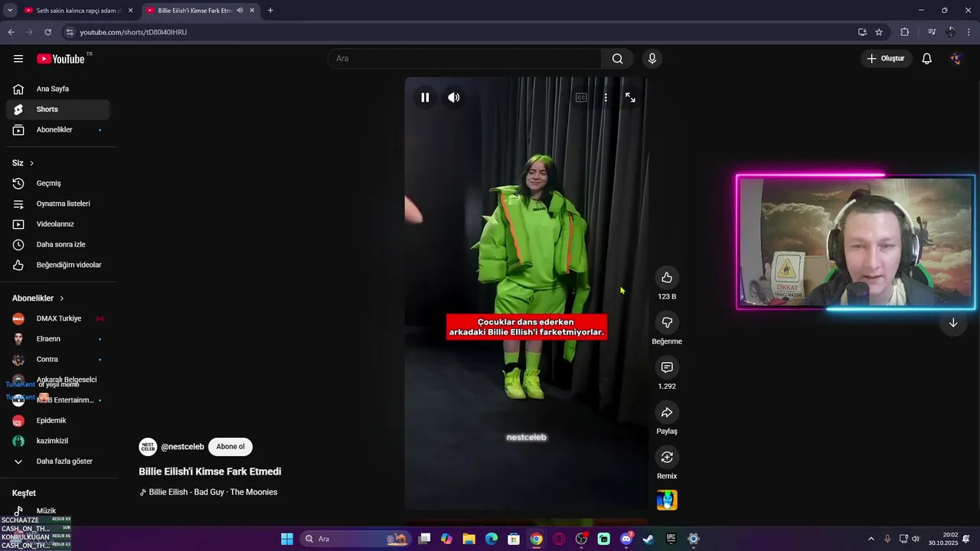Open Windows Start menu
980x551 pixels.
pyautogui.click(x=287, y=539)
